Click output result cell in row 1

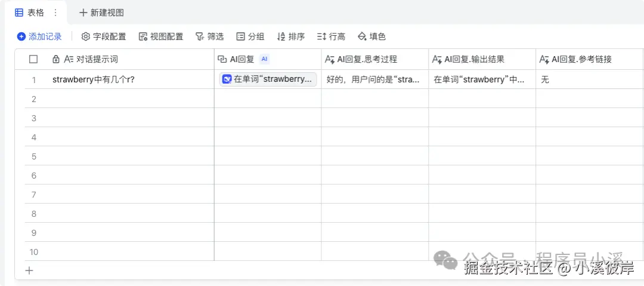pos(482,79)
